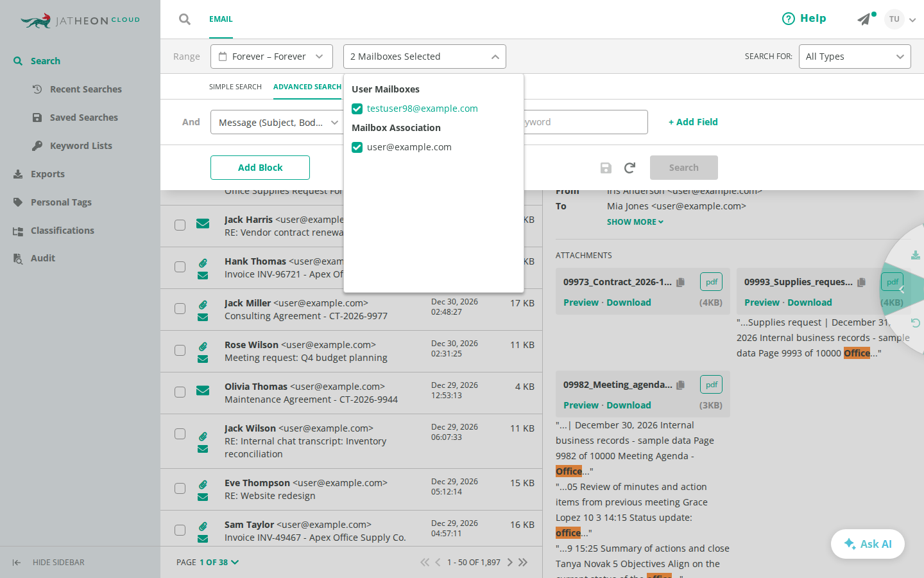Viewport: 924px width, 578px height.
Task: Collapse the 2 Mailboxes Selected dropdown
Action: click(425, 57)
